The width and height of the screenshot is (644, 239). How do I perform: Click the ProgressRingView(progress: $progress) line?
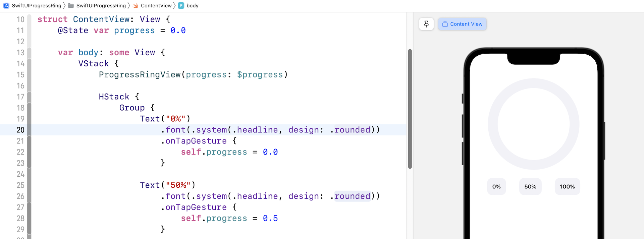pos(193,75)
